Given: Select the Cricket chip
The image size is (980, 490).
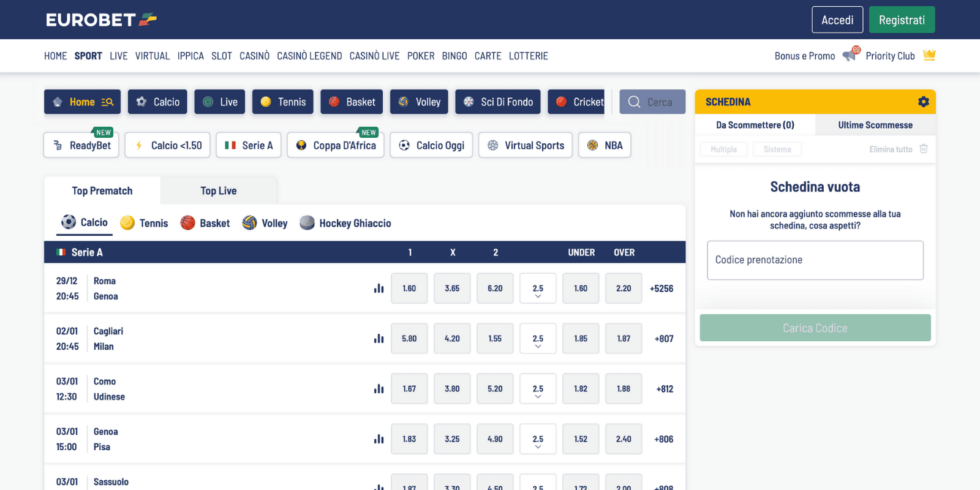Looking at the screenshot, I should 576,102.
